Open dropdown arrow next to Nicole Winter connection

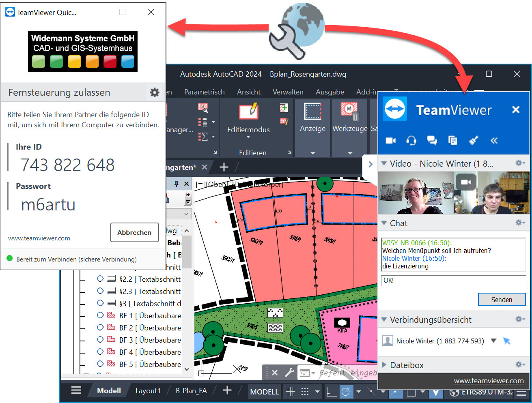click(x=493, y=341)
